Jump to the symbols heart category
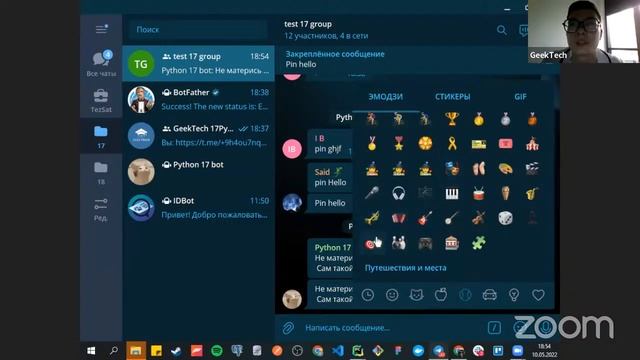The width and height of the screenshot is (640, 360). click(x=538, y=295)
